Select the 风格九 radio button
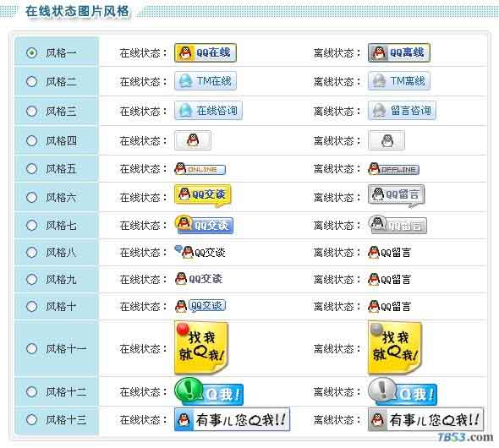This screenshot has height=448, width=499. tap(32, 280)
